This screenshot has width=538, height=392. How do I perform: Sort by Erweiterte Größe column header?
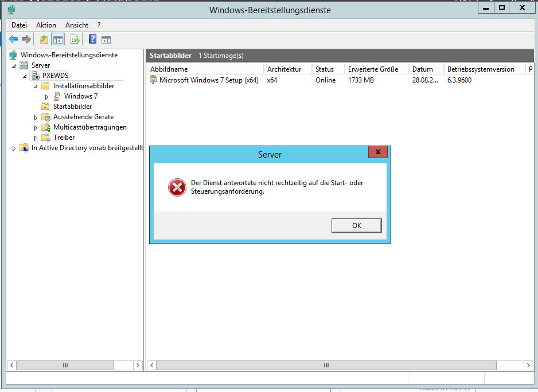pyautogui.click(x=376, y=69)
